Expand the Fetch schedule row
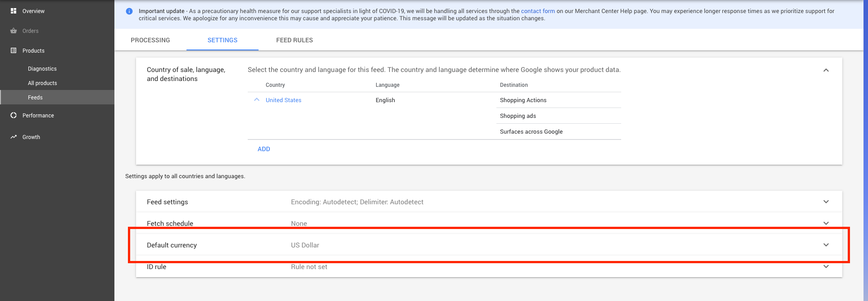The image size is (868, 301). pos(826,223)
